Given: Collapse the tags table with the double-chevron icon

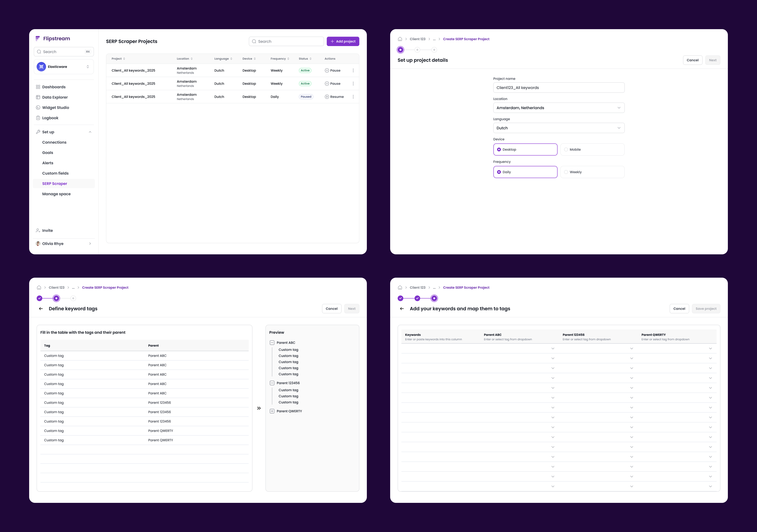Looking at the screenshot, I should point(259,408).
